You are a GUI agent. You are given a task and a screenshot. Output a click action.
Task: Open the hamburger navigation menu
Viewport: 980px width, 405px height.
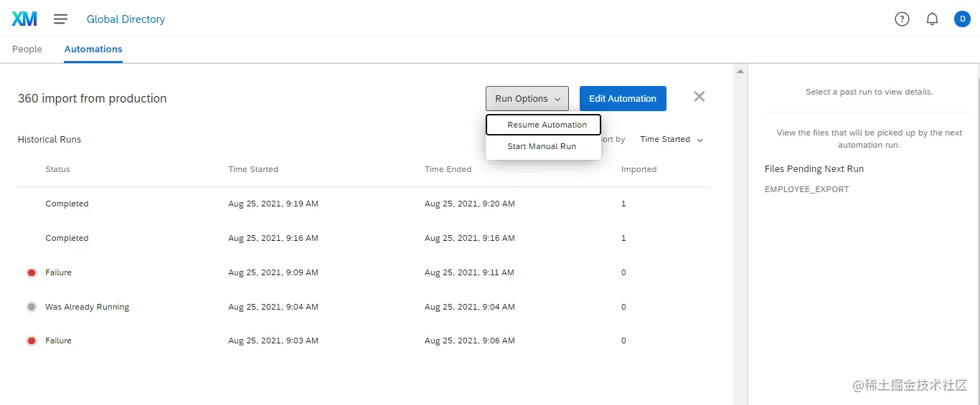tap(61, 19)
